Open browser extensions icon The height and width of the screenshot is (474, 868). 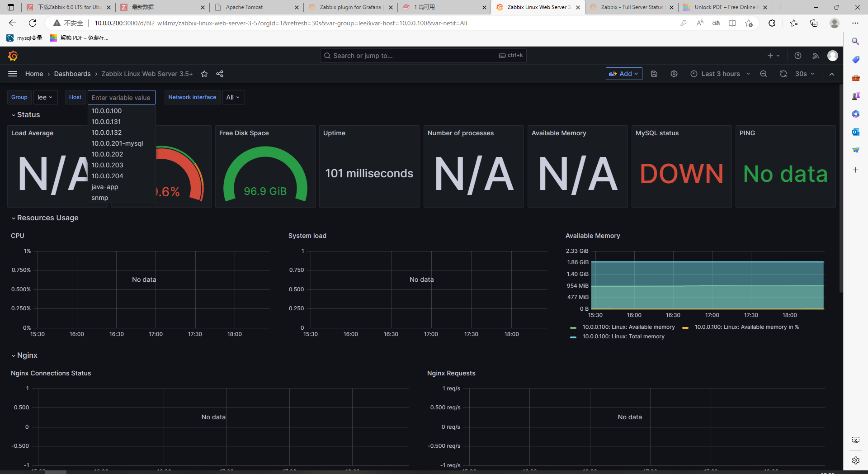click(x=772, y=23)
